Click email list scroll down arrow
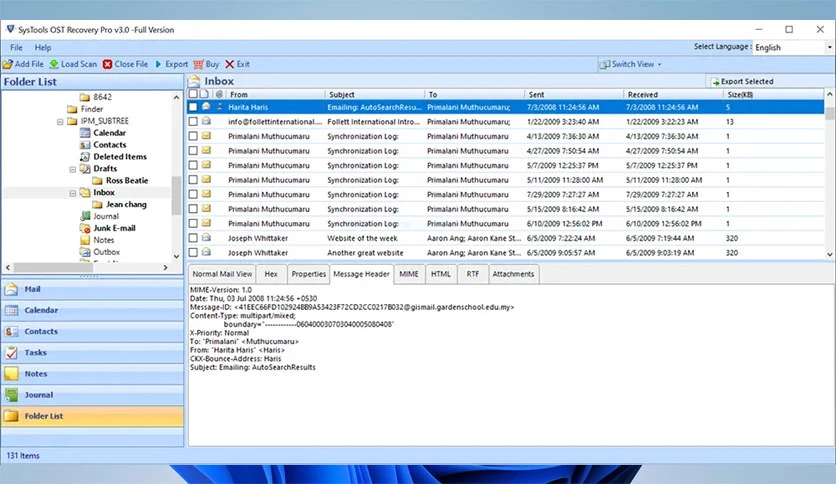Screen dimensions: 836x484 tap(830, 255)
